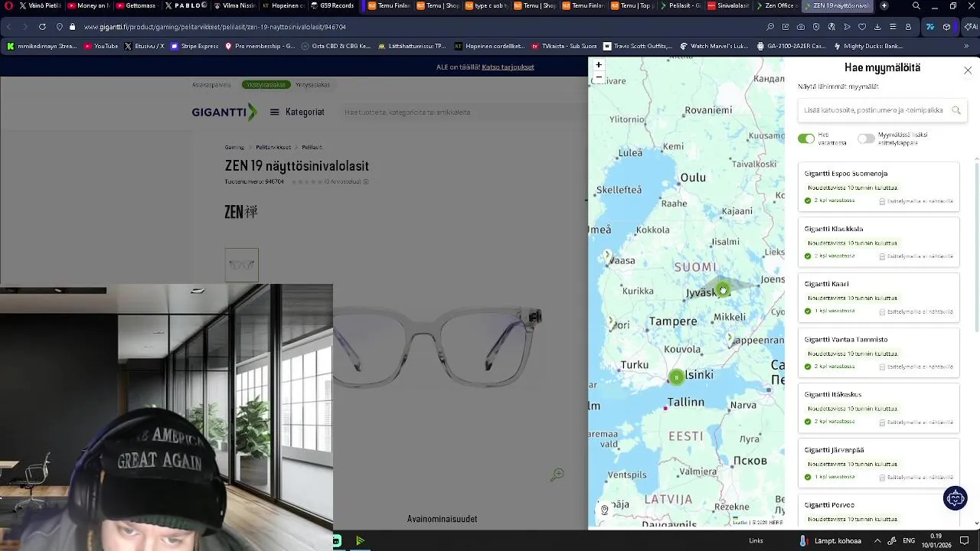This screenshot has height=551, width=980.
Task: Open the Pelitarvikkeet breadcrumb link
Action: [x=273, y=147]
